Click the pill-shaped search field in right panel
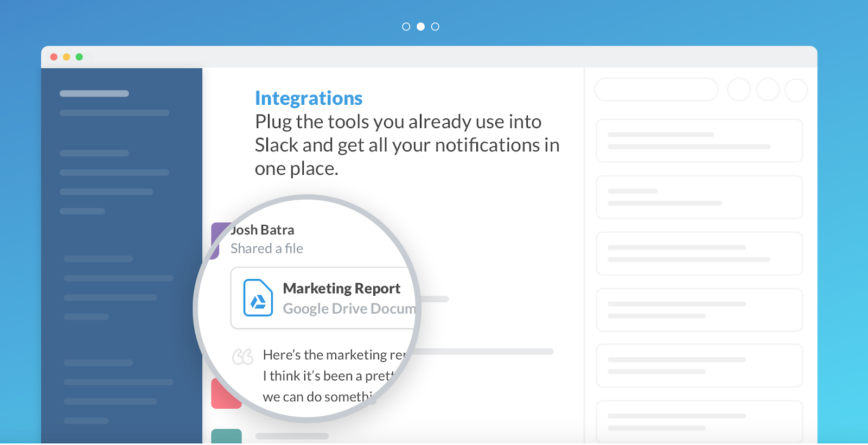 [x=656, y=90]
